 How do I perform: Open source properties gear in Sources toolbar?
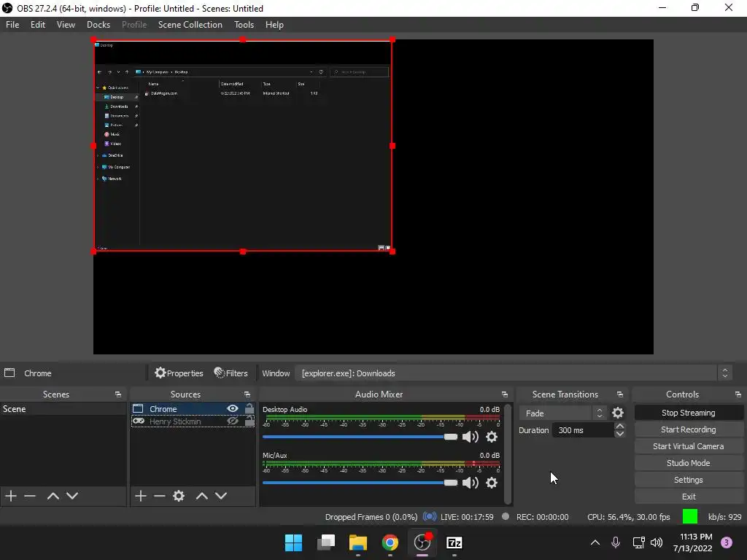(x=179, y=496)
